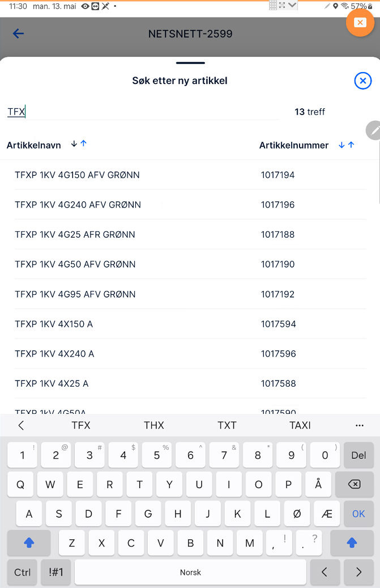Image resolution: width=380 pixels, height=588 pixels.
Task: Sort Artikkelnavn descending with down arrow
Action: [x=74, y=144]
